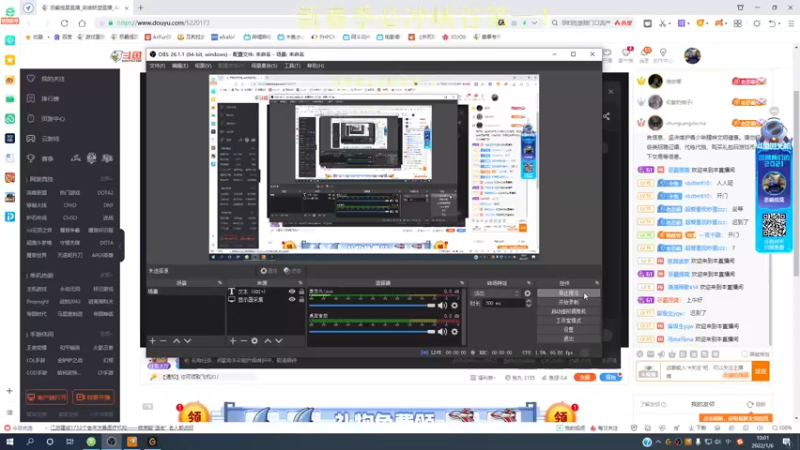Screen dimensions: 800x450
Task: Lock the text (GDI+) source
Action: point(302,292)
